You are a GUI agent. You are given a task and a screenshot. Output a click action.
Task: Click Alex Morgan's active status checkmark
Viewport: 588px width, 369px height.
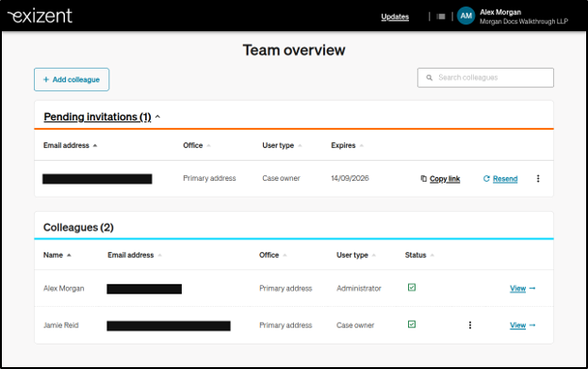click(412, 287)
